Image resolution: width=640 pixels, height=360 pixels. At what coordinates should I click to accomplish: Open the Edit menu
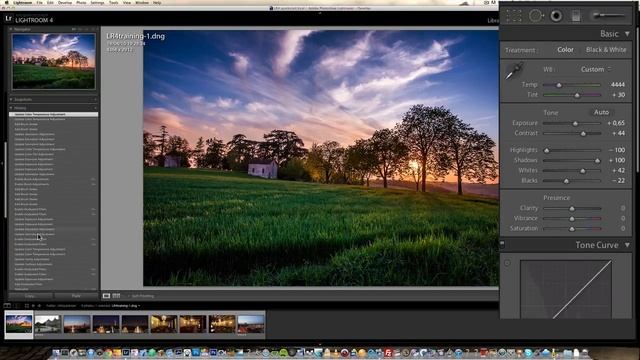pos(50,2)
